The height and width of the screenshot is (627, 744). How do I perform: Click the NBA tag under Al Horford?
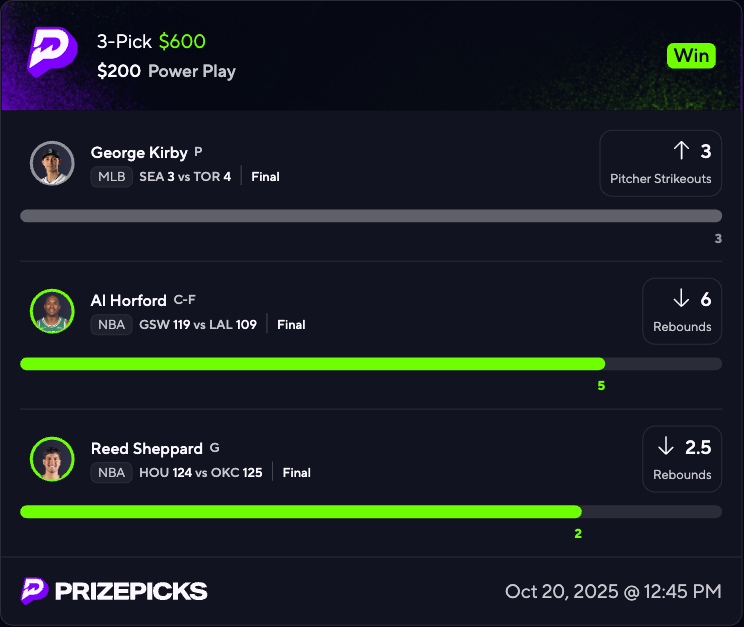coord(111,325)
